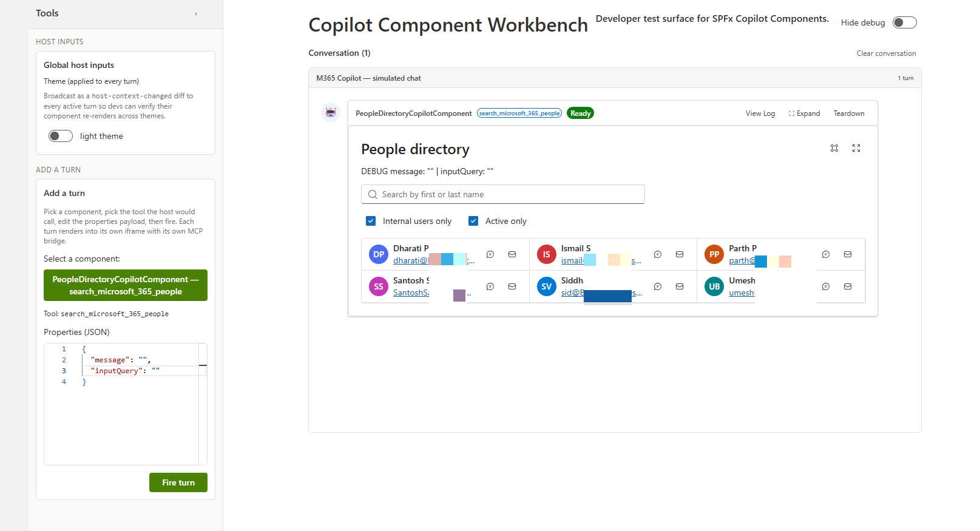Viewport: 980px width, 531px height.
Task: Click the search_microsoft_365_people tool badge
Action: 519,113
